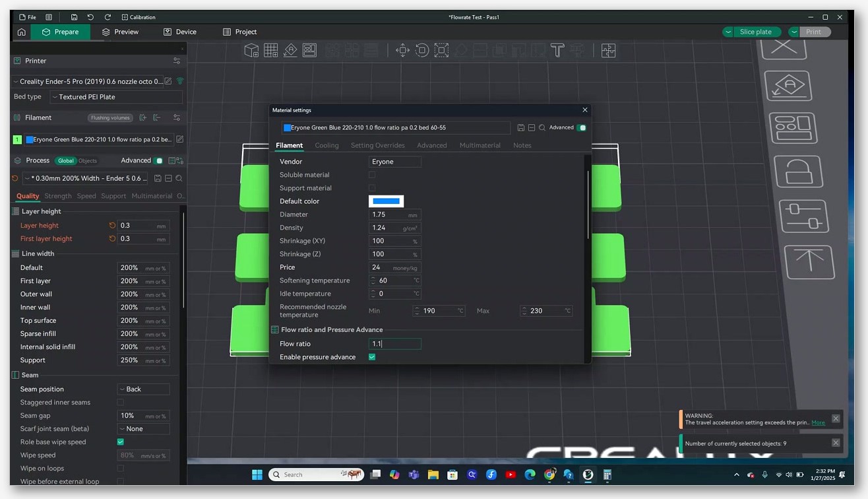Toggle Advanced switch in Material settings
The height and width of the screenshot is (499, 868).
click(581, 127)
